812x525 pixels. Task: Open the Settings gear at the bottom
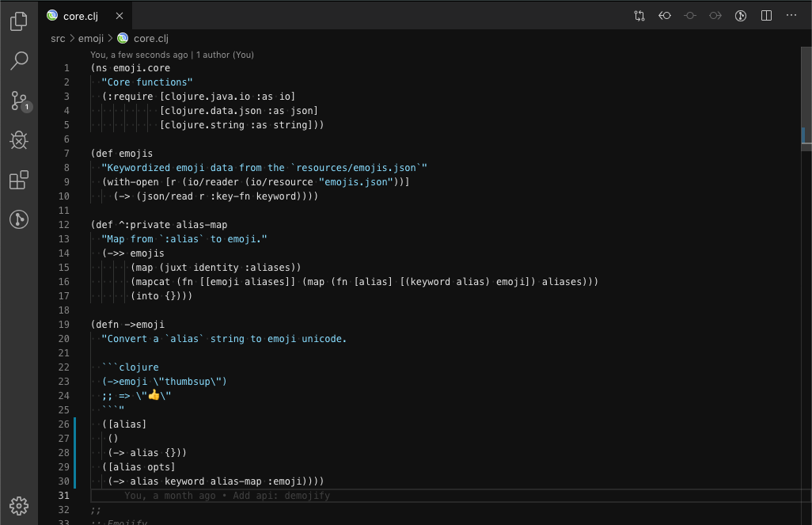click(x=18, y=506)
